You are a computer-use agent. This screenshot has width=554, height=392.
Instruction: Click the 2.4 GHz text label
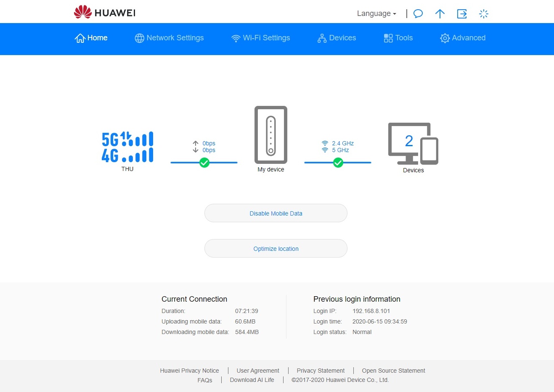343,143
